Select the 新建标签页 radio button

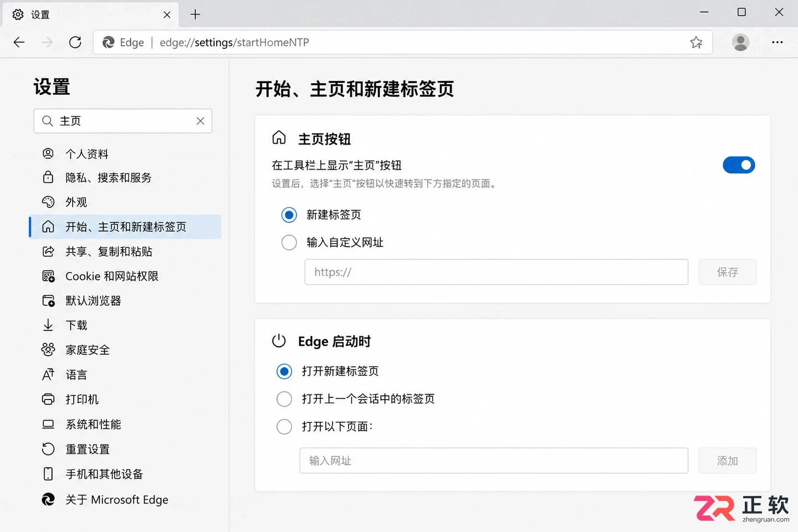coord(289,214)
